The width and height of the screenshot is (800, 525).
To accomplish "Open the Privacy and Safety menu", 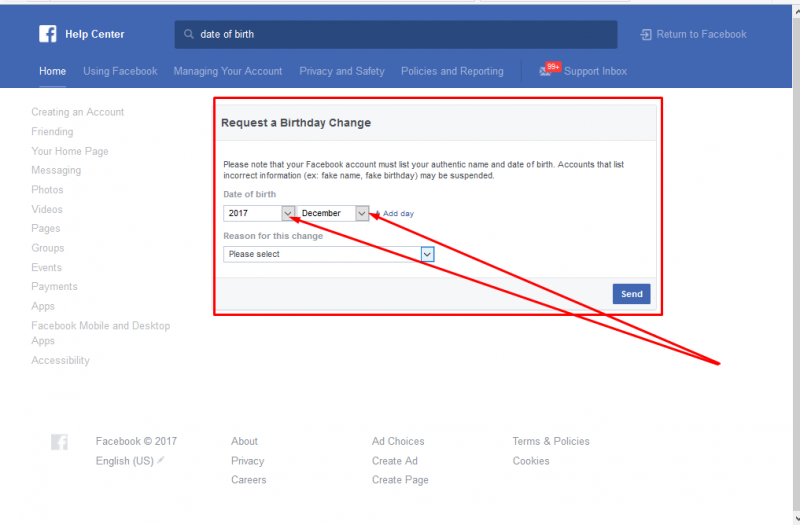I will (342, 71).
